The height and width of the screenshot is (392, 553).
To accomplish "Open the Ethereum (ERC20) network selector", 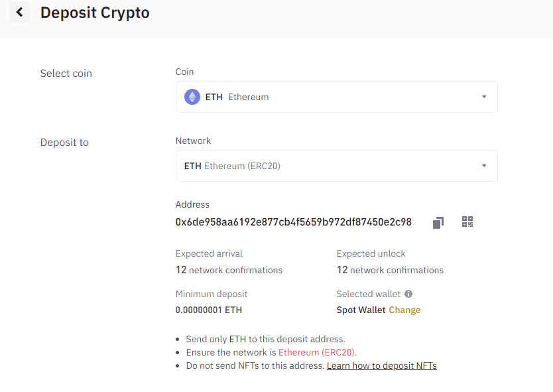I will (x=336, y=166).
